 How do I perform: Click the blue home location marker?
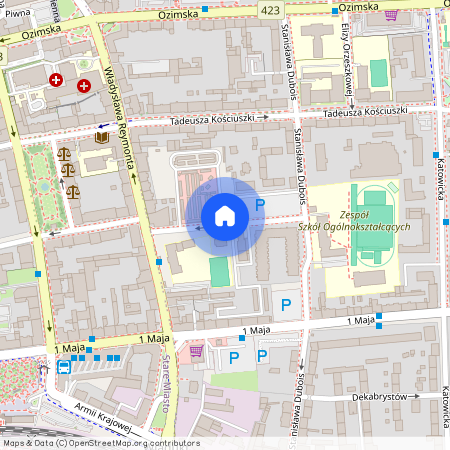pyautogui.click(x=225, y=217)
